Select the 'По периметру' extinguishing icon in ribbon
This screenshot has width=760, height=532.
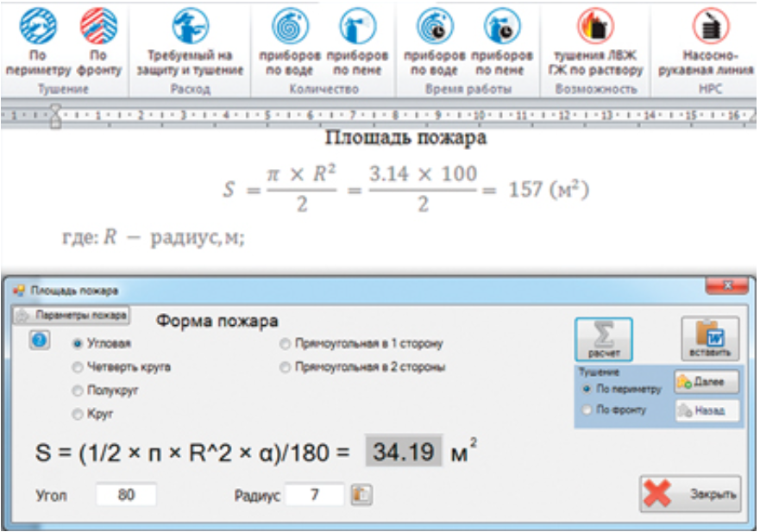click(x=38, y=41)
